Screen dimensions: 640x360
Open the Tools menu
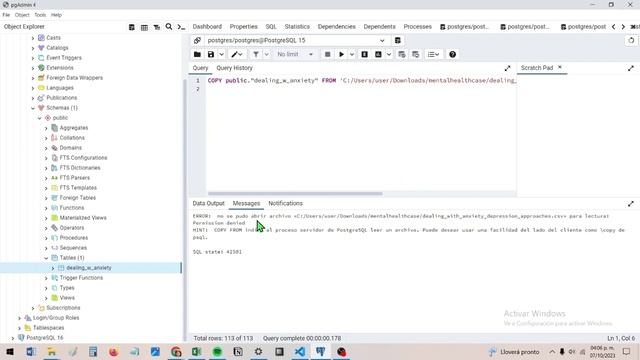click(x=40, y=15)
